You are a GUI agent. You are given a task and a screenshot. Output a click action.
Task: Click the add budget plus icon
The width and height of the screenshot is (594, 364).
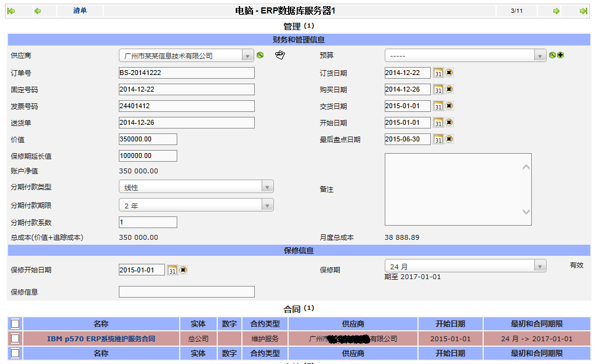(x=561, y=55)
